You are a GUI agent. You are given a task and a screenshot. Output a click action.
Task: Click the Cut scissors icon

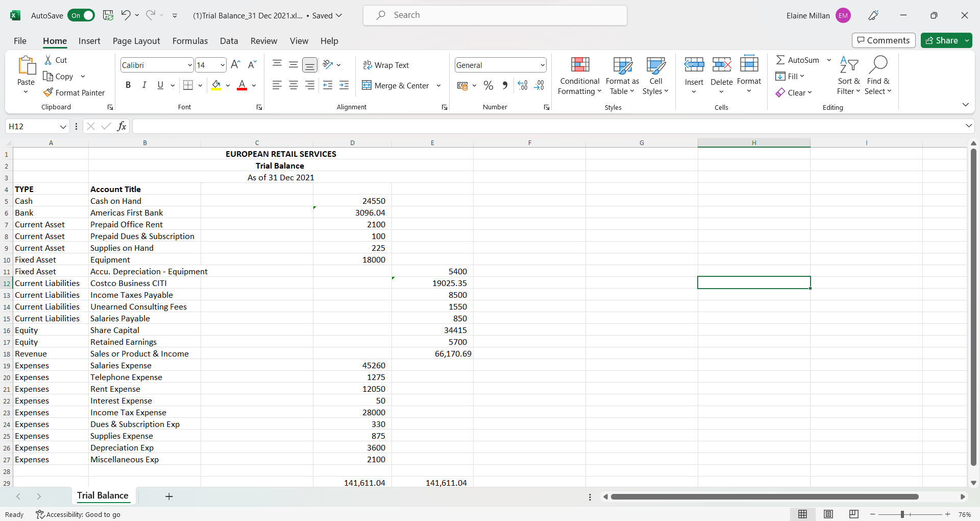click(48, 60)
